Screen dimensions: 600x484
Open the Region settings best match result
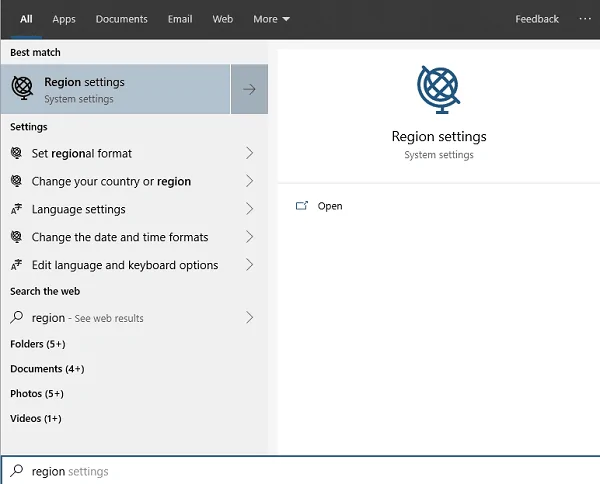click(x=115, y=89)
